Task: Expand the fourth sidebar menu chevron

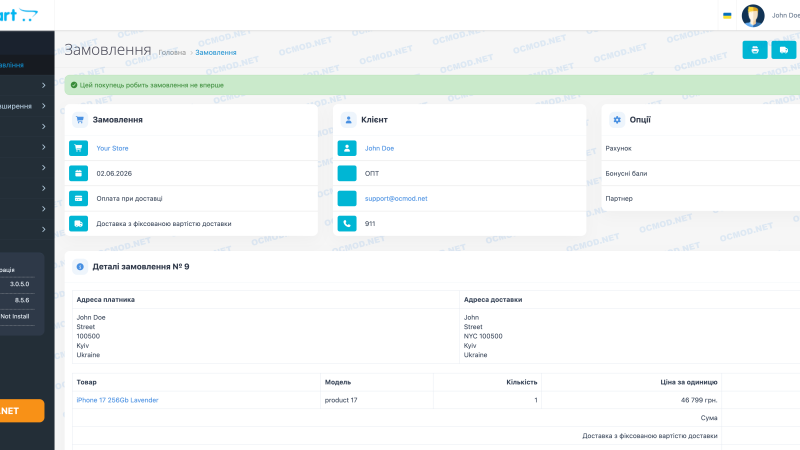Action: point(43,147)
